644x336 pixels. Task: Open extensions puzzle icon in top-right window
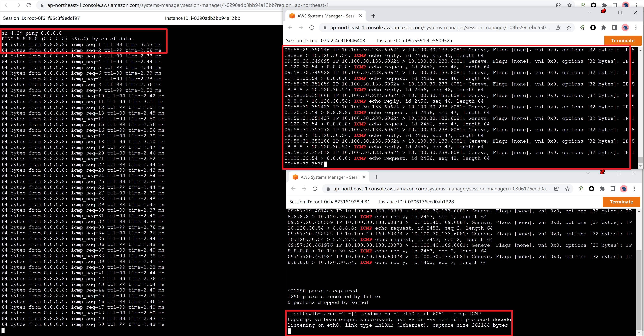click(x=604, y=28)
